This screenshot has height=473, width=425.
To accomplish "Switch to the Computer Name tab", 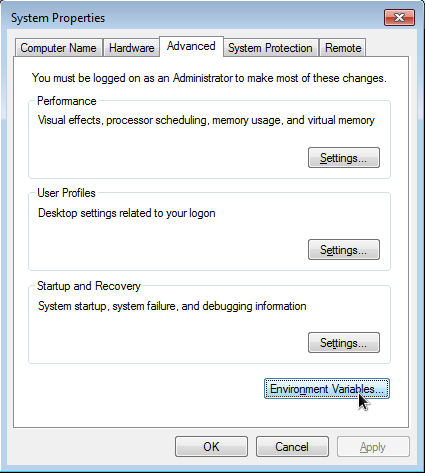I will (58, 48).
